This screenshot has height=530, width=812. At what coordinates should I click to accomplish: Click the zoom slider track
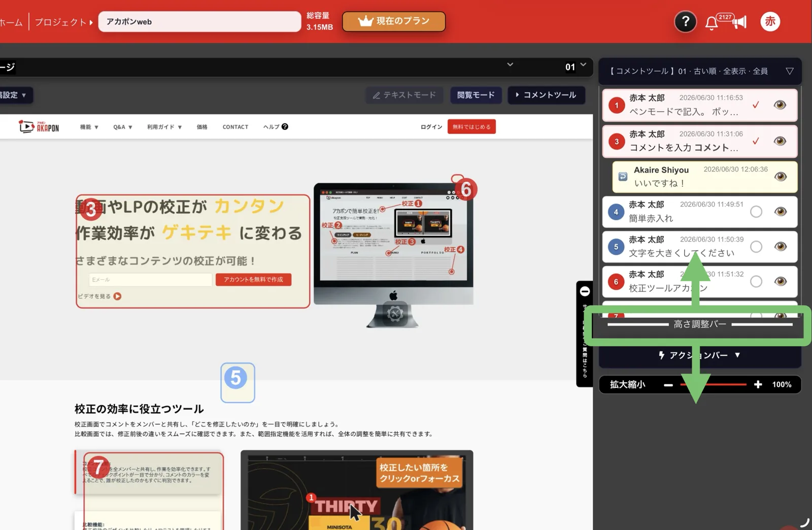713,385
